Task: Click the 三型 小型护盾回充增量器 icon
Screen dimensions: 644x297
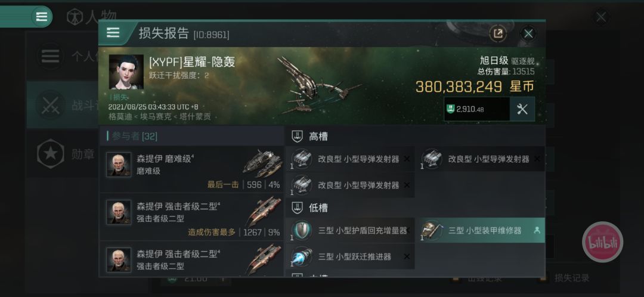Action: click(x=302, y=230)
